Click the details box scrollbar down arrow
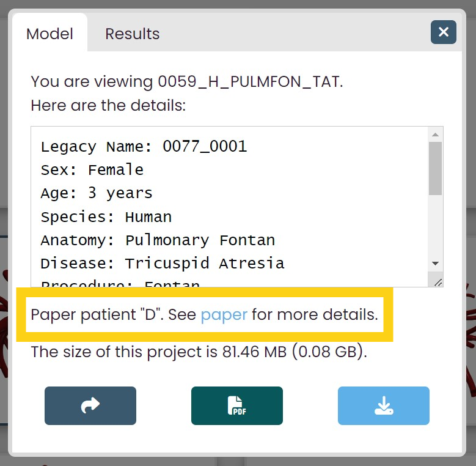476x466 pixels. [x=435, y=264]
